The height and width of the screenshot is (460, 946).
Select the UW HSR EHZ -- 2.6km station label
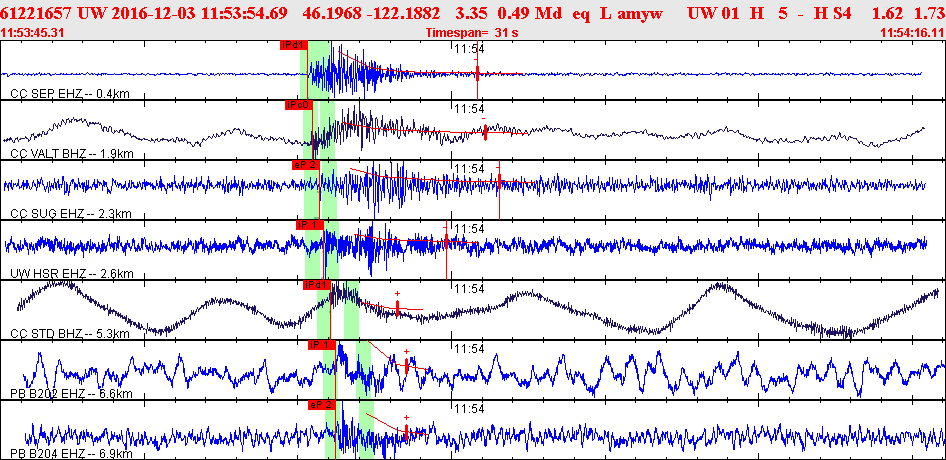click(x=71, y=273)
